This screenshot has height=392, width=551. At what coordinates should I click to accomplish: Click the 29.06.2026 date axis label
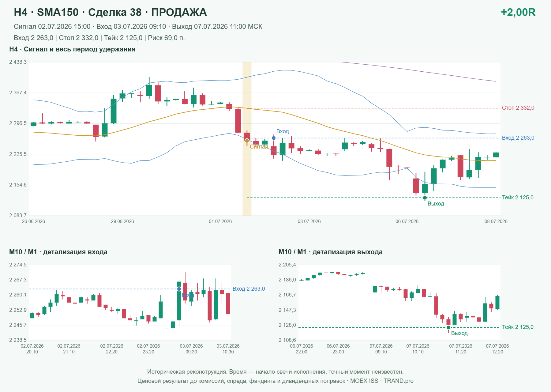tap(122, 221)
